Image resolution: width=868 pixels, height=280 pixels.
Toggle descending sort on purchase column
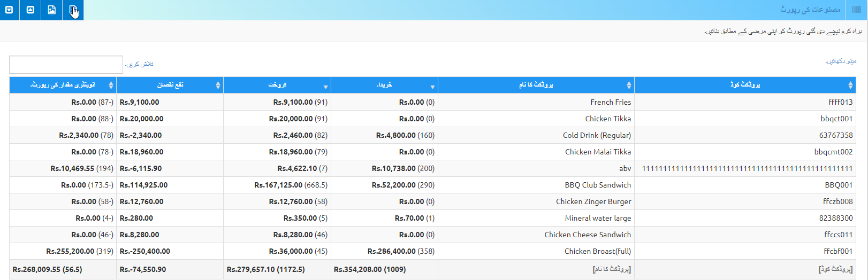432,87
